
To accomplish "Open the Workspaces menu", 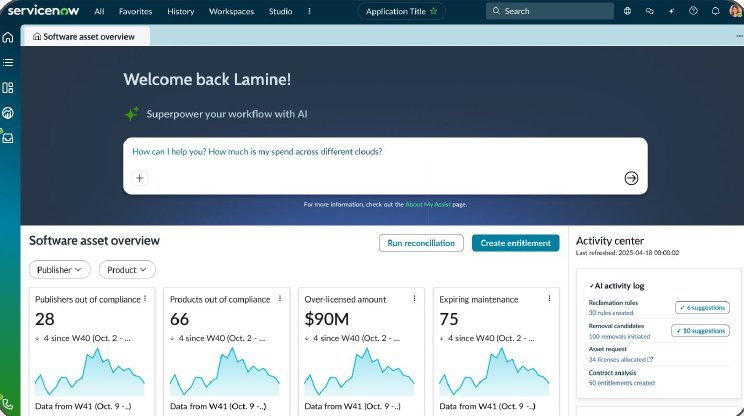I will point(232,11).
